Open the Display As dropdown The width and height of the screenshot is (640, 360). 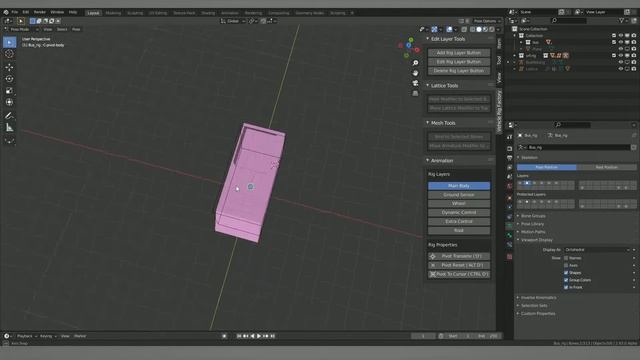click(x=597, y=250)
